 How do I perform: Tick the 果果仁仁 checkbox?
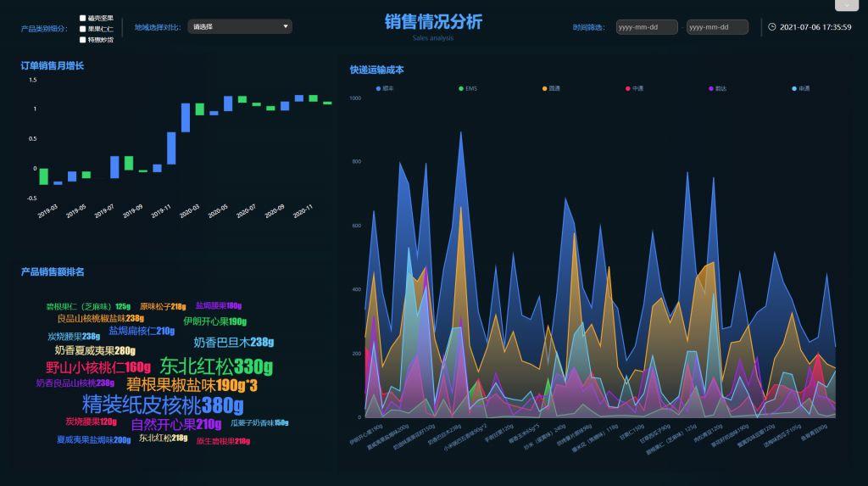tap(82, 29)
